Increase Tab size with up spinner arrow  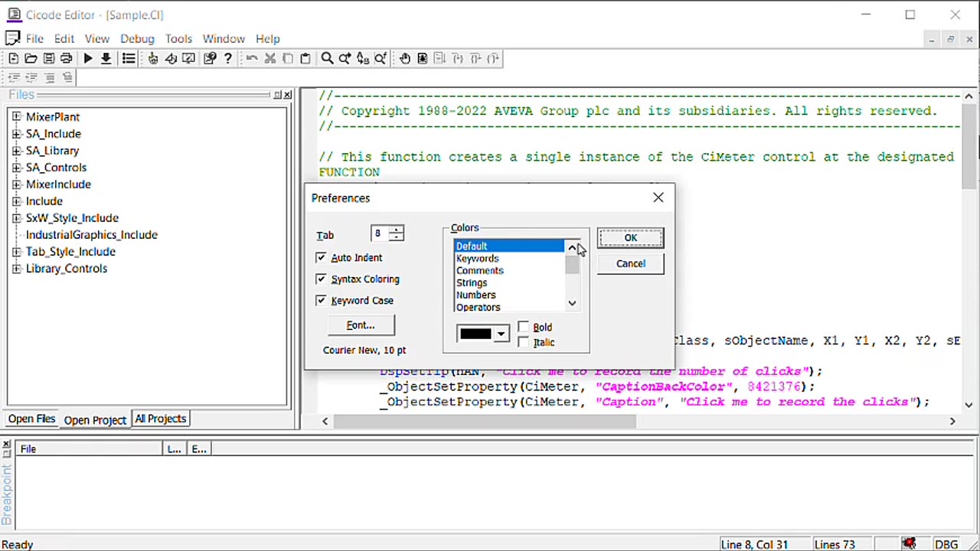tap(396, 230)
